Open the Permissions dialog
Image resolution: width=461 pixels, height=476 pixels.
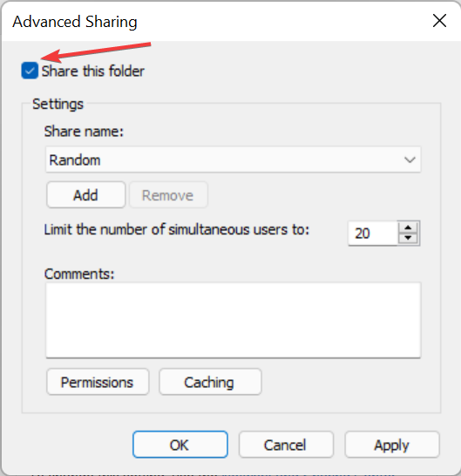pos(98,382)
